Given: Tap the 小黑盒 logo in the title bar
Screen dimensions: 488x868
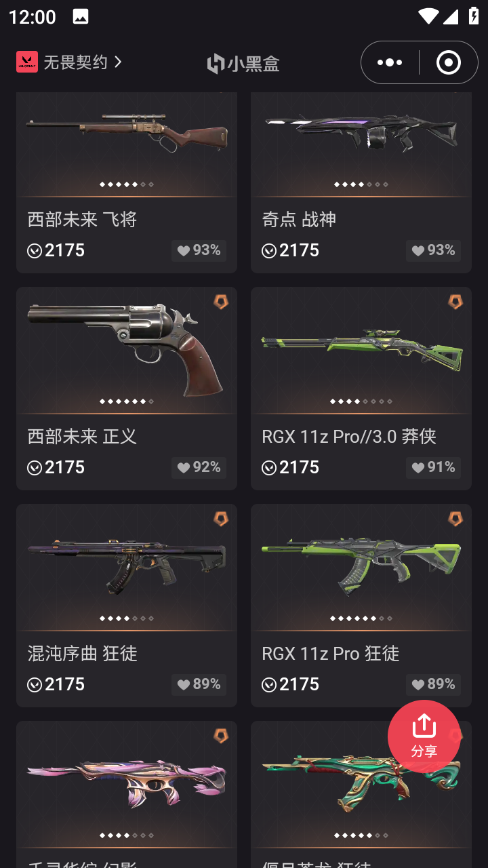Looking at the screenshot, I should (x=243, y=64).
